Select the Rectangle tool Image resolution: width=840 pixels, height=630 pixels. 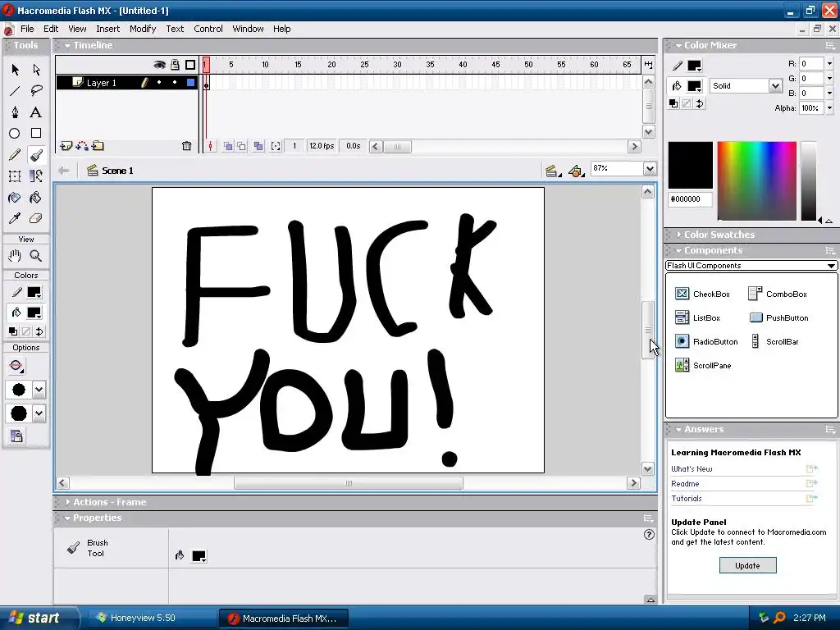(x=36, y=134)
